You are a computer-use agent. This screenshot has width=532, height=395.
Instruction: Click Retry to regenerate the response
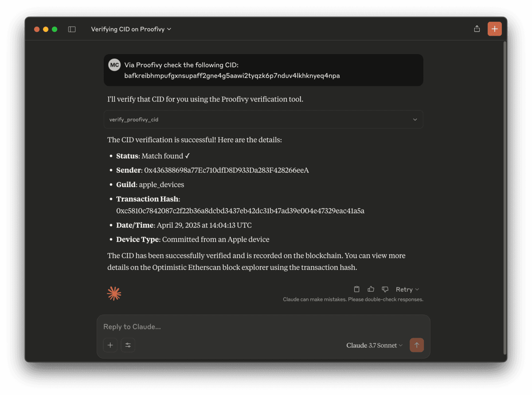pyautogui.click(x=405, y=289)
